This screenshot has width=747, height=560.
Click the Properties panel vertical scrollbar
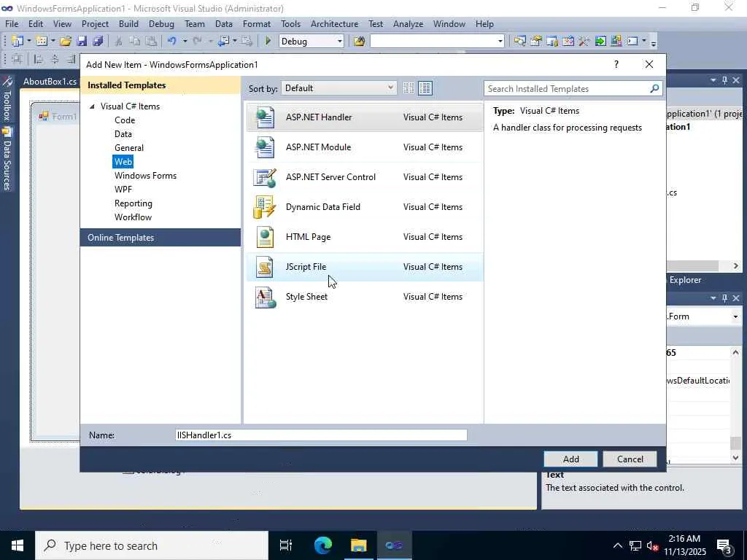(x=735, y=405)
